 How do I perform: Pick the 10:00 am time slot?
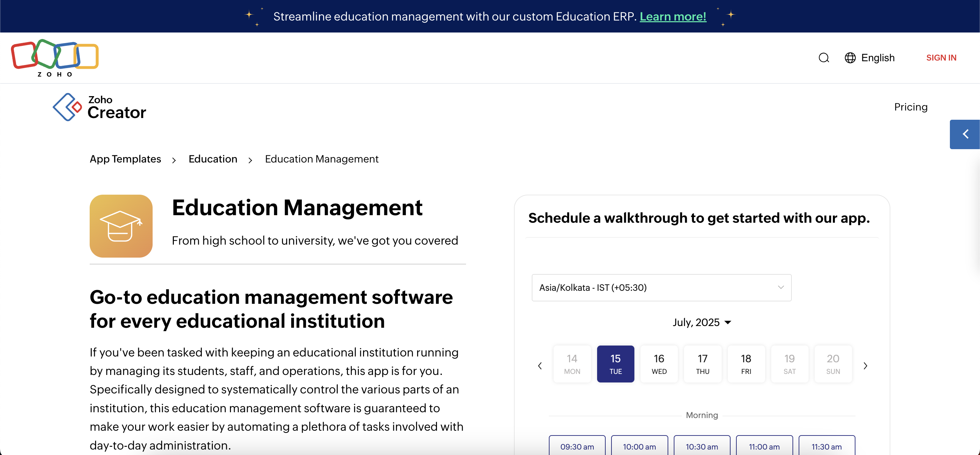pyautogui.click(x=639, y=446)
